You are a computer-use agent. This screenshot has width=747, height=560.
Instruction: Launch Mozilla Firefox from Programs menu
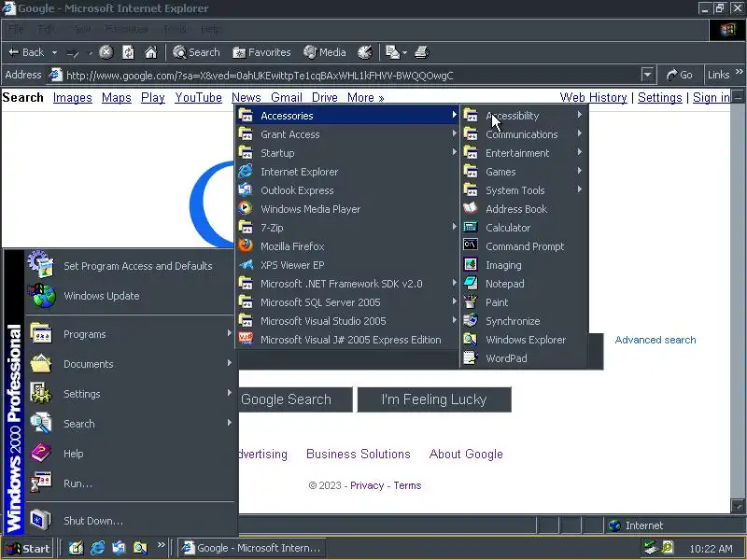pyautogui.click(x=347, y=246)
